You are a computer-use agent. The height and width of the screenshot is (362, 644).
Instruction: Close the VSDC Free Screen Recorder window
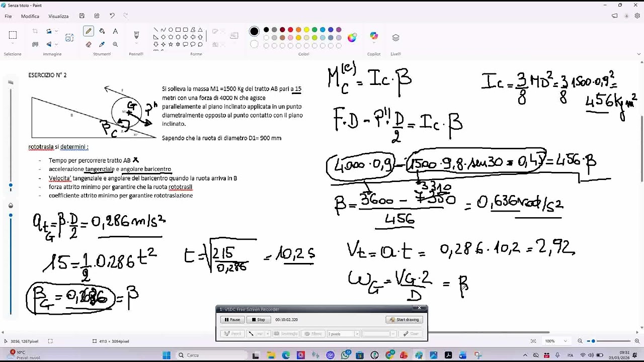(x=419, y=309)
